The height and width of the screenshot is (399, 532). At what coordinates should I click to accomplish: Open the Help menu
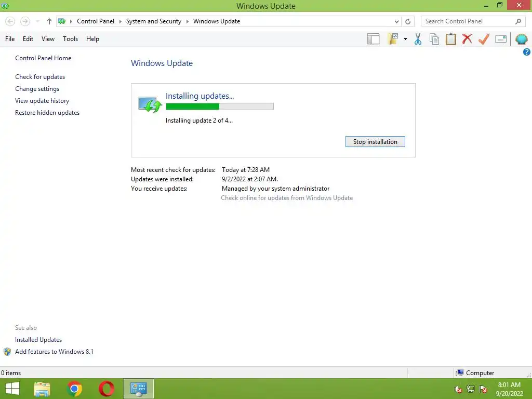tap(92, 38)
